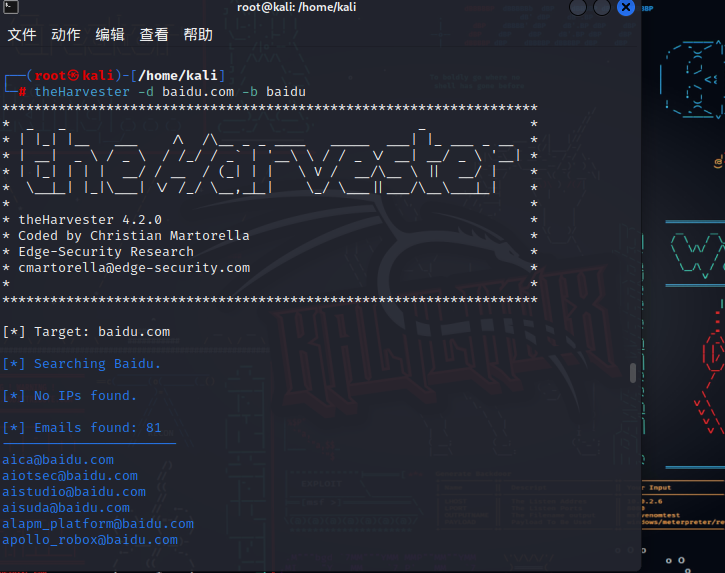Click the blue close button of the terminal
Screen dimensions: 725x573
pyautogui.click(x=626, y=7)
